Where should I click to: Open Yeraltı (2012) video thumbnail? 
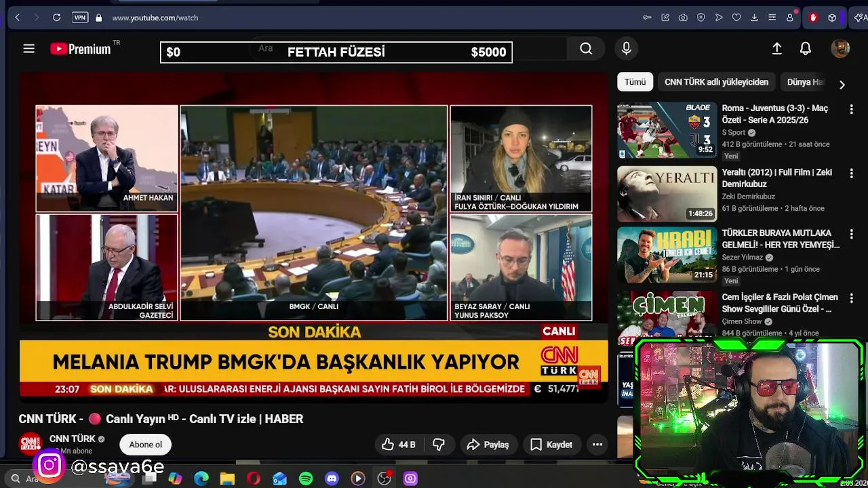[x=667, y=194]
